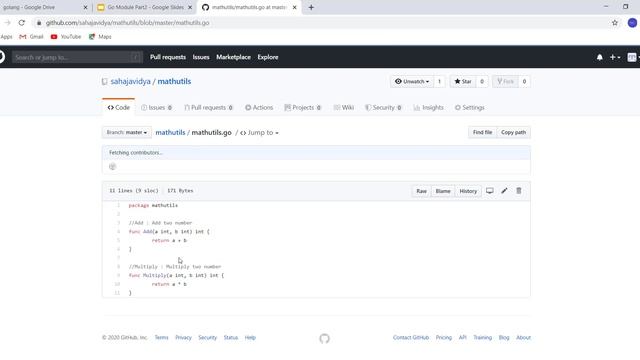The image size is (640, 360).
Task: Click the Security footer link
Action: pyautogui.click(x=207, y=338)
